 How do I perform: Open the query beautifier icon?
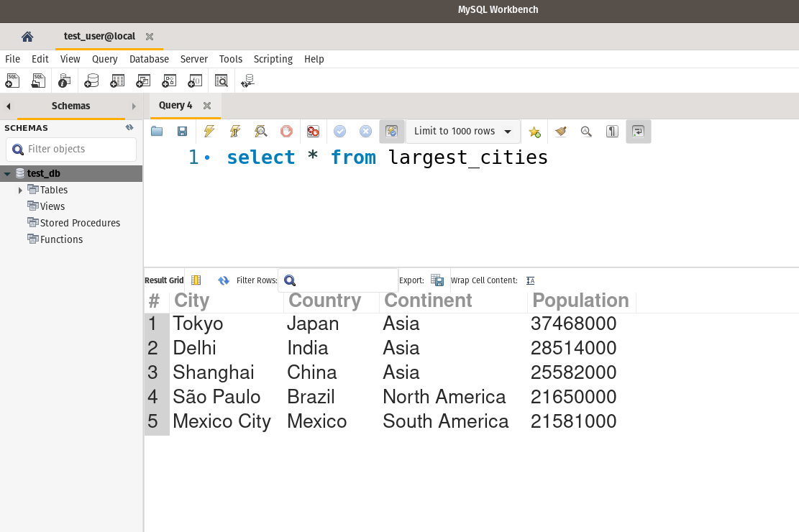pos(560,131)
